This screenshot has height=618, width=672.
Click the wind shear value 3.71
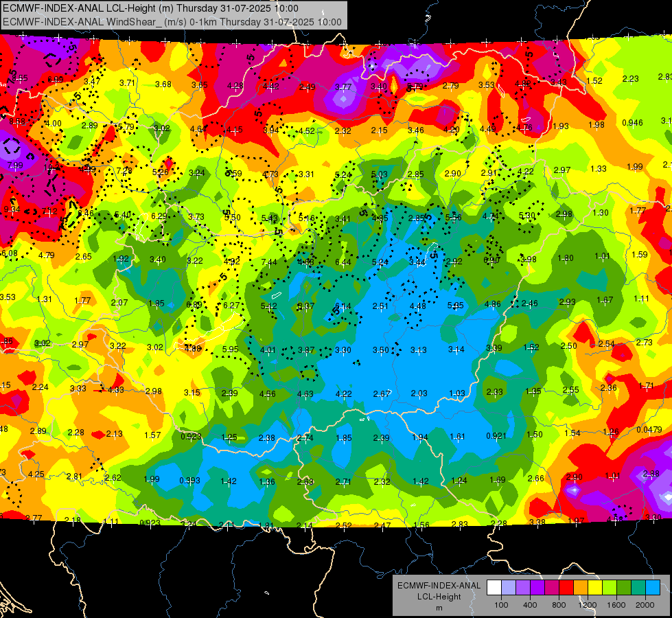[x=127, y=83]
